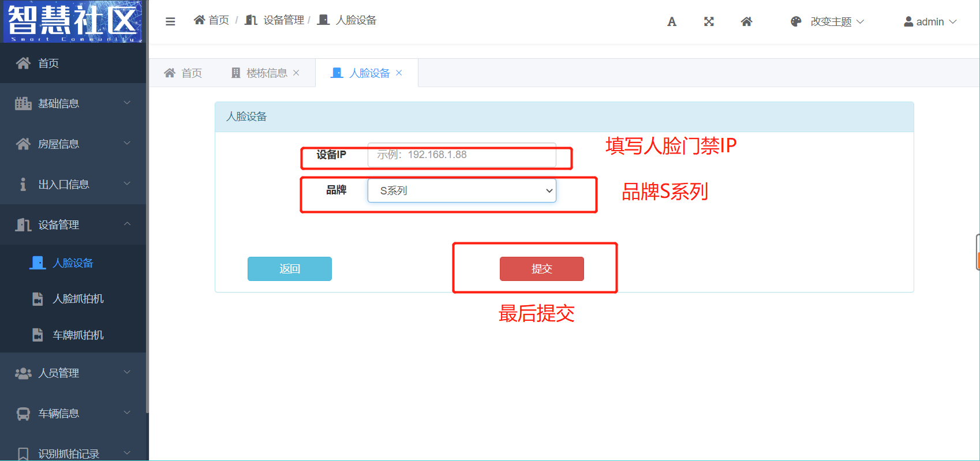
Task: Open the 改变主题 theme dropdown
Action: tap(827, 22)
